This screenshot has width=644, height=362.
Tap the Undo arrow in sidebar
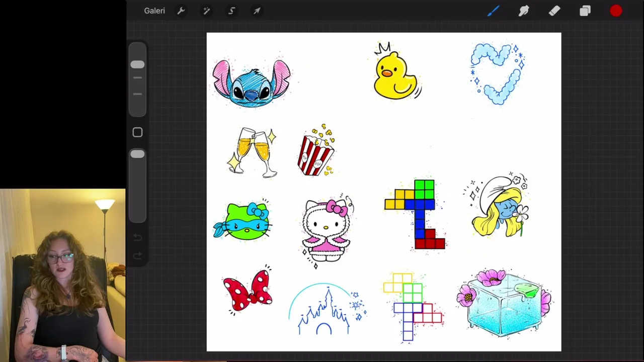click(x=137, y=237)
